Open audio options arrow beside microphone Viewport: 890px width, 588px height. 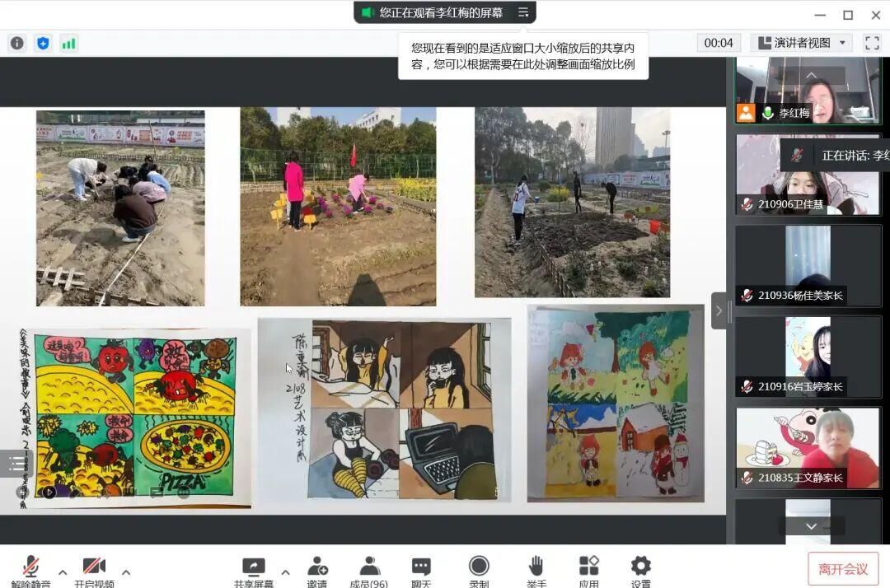coord(63,572)
